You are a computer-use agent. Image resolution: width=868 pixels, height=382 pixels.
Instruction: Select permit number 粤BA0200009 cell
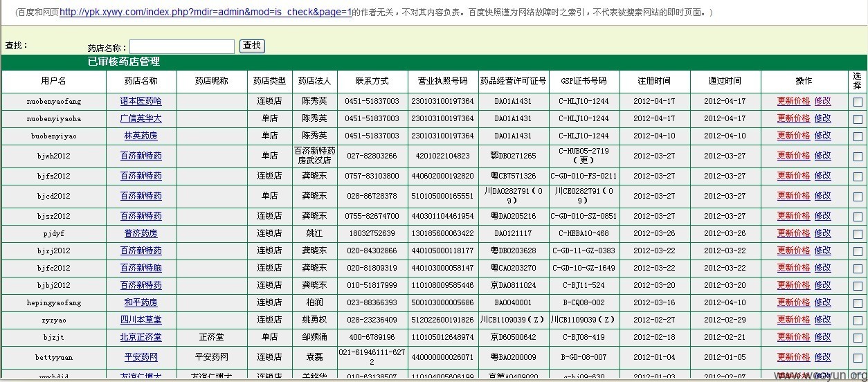point(513,357)
